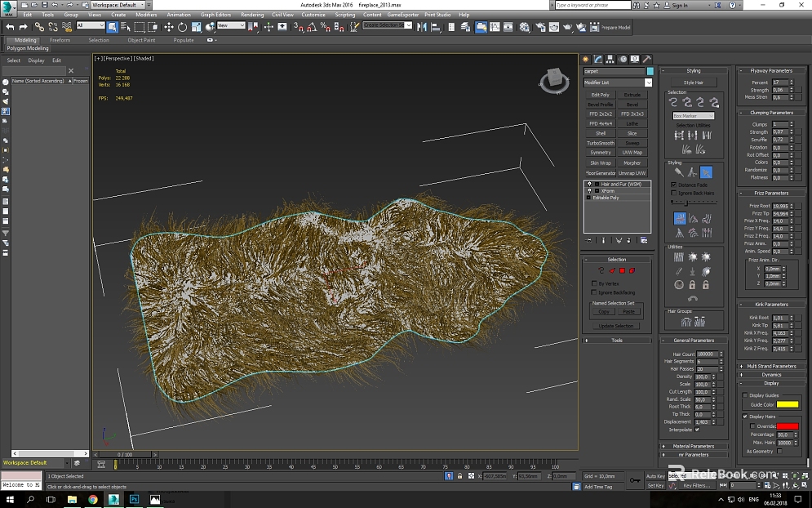The image size is (812, 508).
Task: Toggle the Distance Fade checkbox
Action: 674,185
